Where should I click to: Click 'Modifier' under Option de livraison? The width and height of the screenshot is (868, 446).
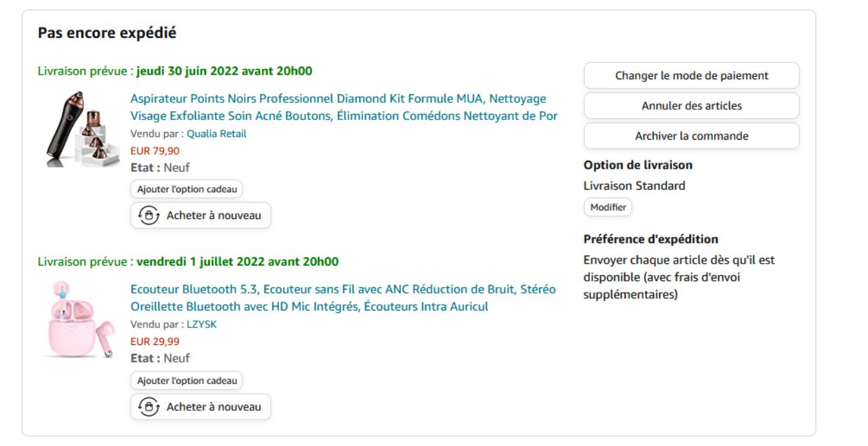click(x=608, y=207)
